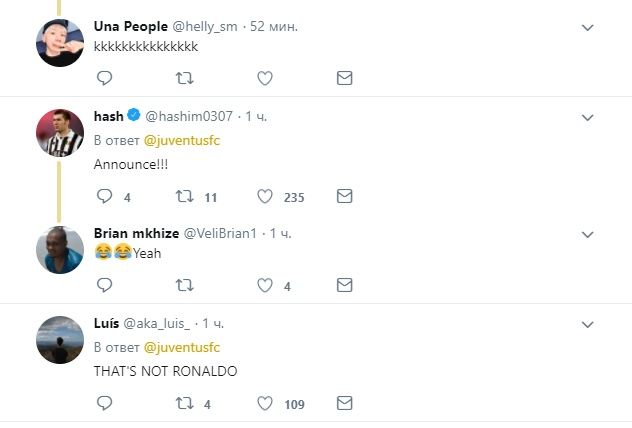This screenshot has height=428, width=632.
Task: Expand the options chevron on hash's tweet
Action: click(588, 116)
